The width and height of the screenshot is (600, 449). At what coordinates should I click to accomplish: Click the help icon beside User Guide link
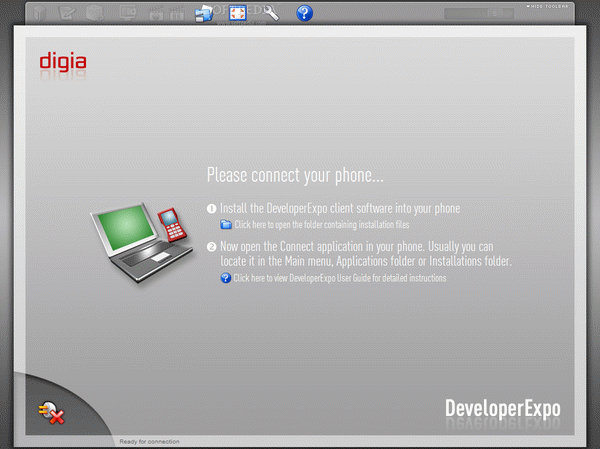coord(226,278)
